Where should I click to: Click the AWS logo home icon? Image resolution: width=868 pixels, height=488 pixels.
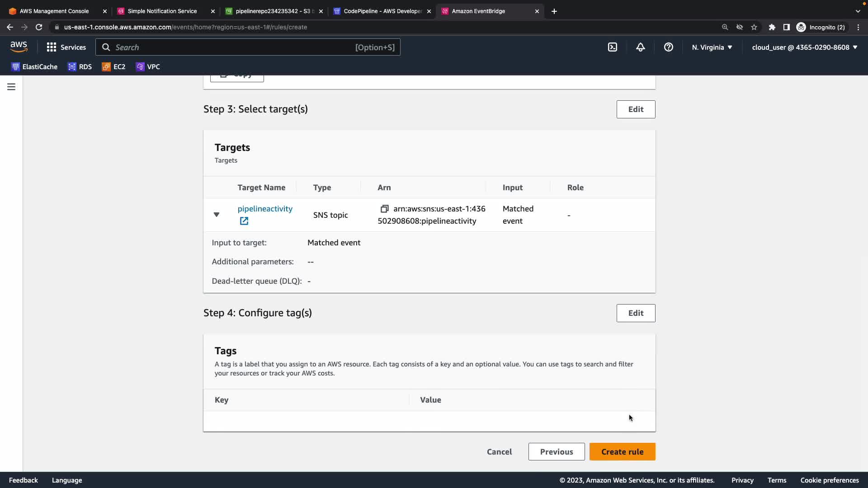[x=19, y=47]
